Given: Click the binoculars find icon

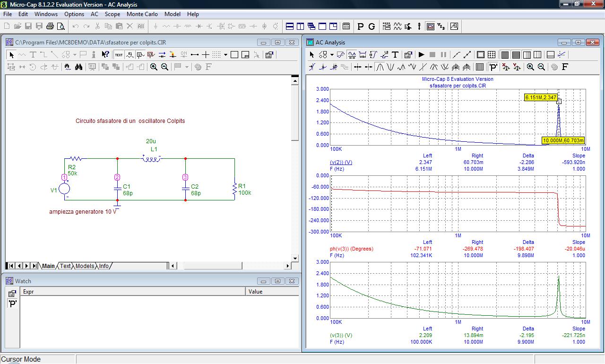Looking at the screenshot, I should (x=78, y=67).
